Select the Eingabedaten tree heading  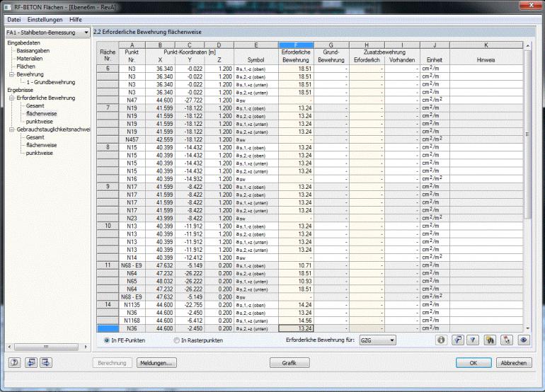pos(23,42)
